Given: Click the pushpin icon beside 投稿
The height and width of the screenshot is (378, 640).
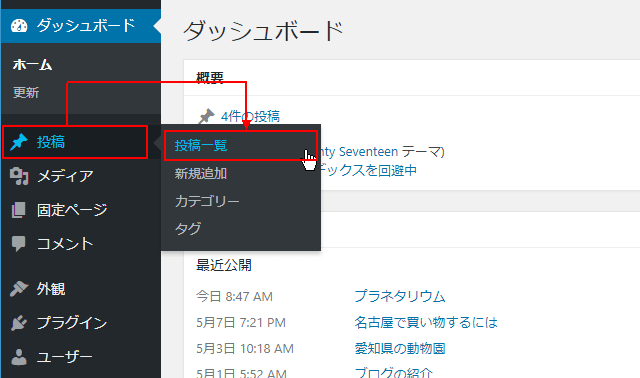Looking at the screenshot, I should pos(19,142).
